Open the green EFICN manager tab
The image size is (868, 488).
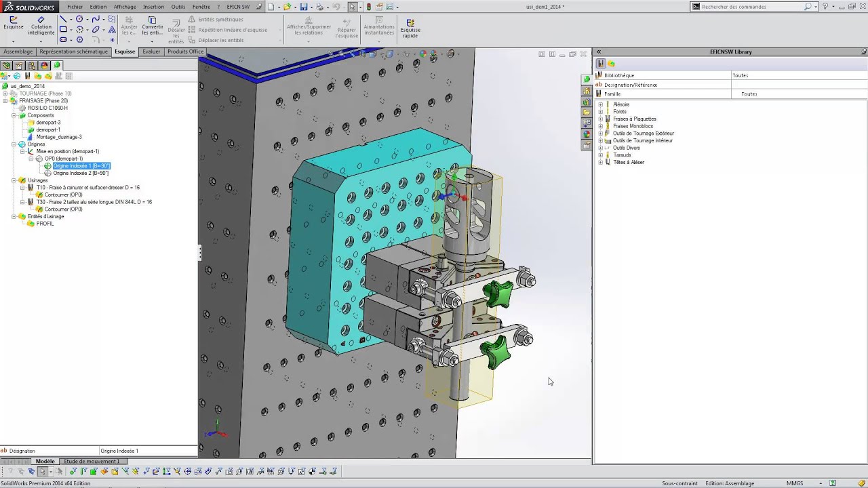[57, 65]
